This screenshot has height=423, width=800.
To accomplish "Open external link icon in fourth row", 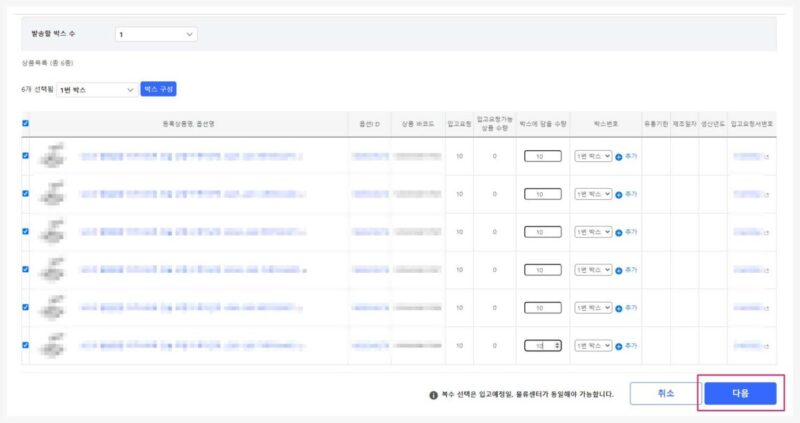I will coord(767,270).
